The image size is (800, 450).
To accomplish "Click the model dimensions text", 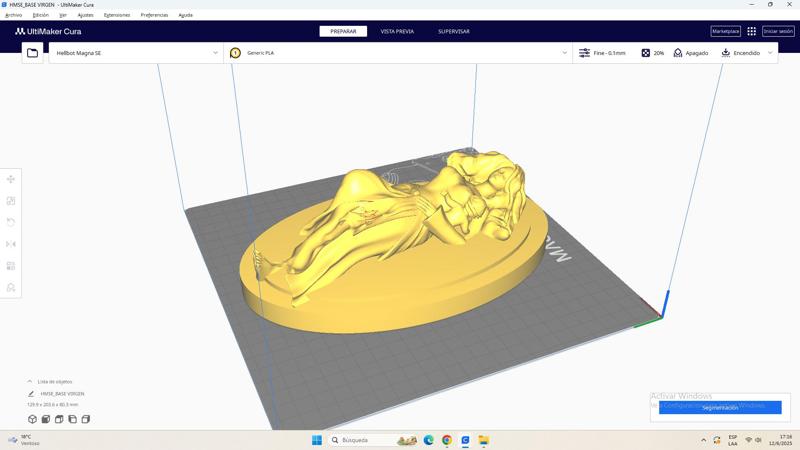I will tap(53, 405).
